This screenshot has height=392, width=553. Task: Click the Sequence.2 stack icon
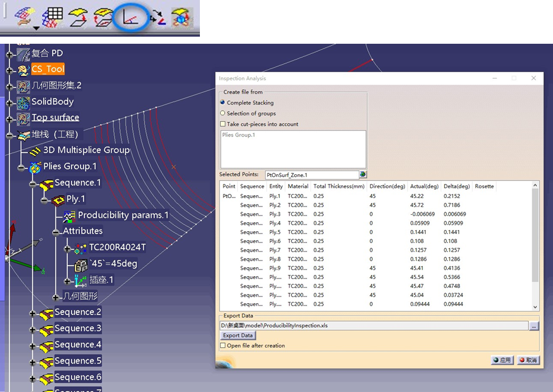coord(46,313)
